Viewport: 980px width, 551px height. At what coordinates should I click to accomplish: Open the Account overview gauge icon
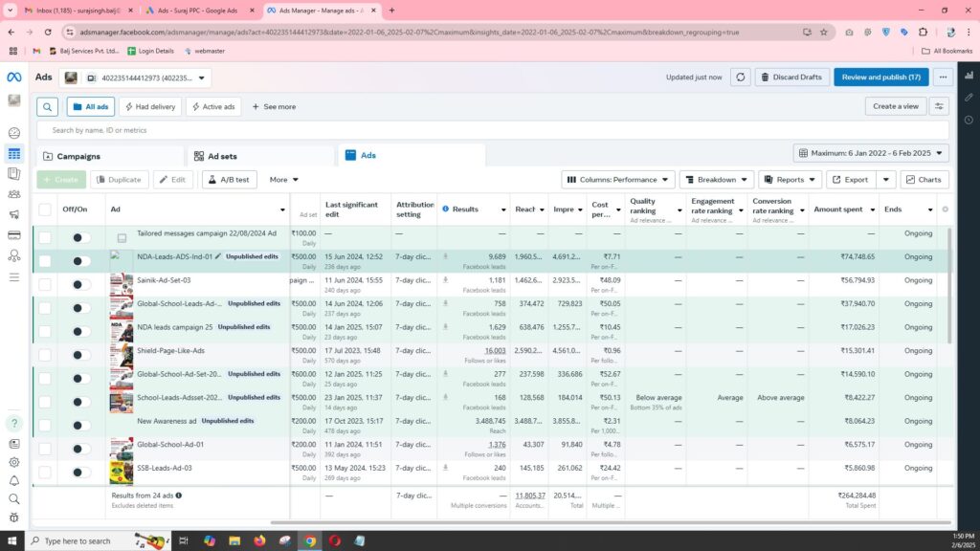[13, 133]
